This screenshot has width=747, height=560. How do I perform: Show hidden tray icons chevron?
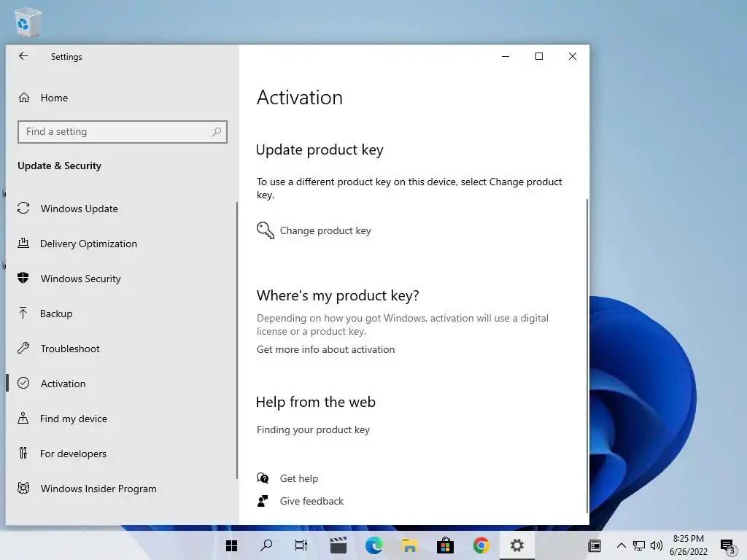click(x=622, y=546)
